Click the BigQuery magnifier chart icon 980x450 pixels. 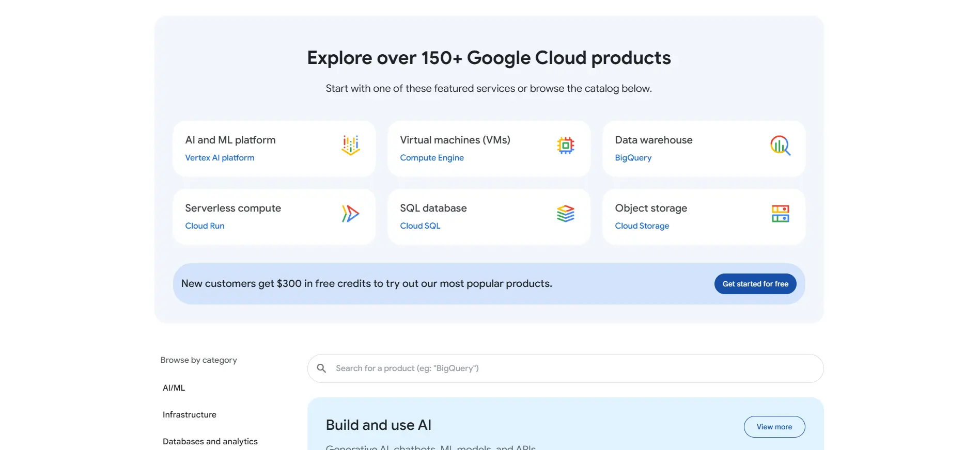[x=781, y=146]
